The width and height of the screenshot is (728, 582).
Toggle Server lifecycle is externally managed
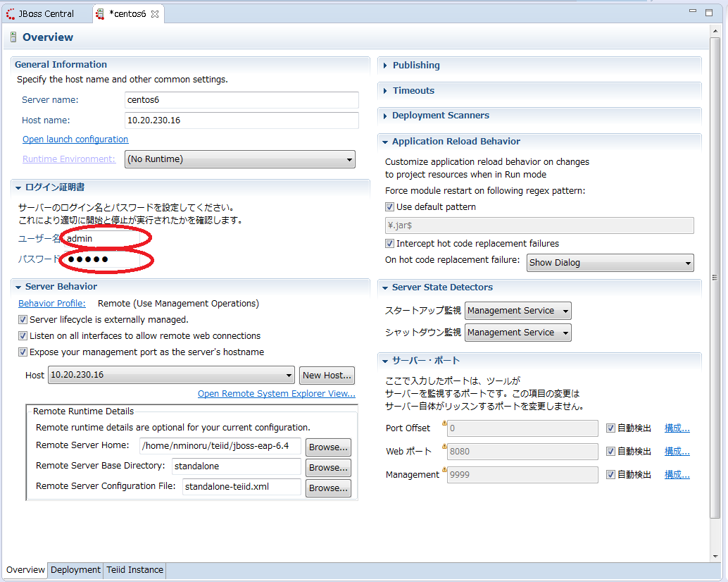tap(23, 320)
